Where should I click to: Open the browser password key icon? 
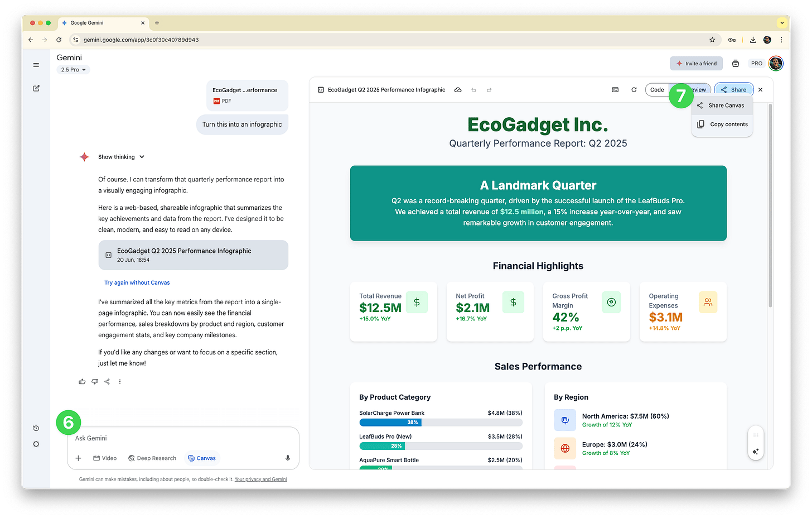click(x=732, y=40)
